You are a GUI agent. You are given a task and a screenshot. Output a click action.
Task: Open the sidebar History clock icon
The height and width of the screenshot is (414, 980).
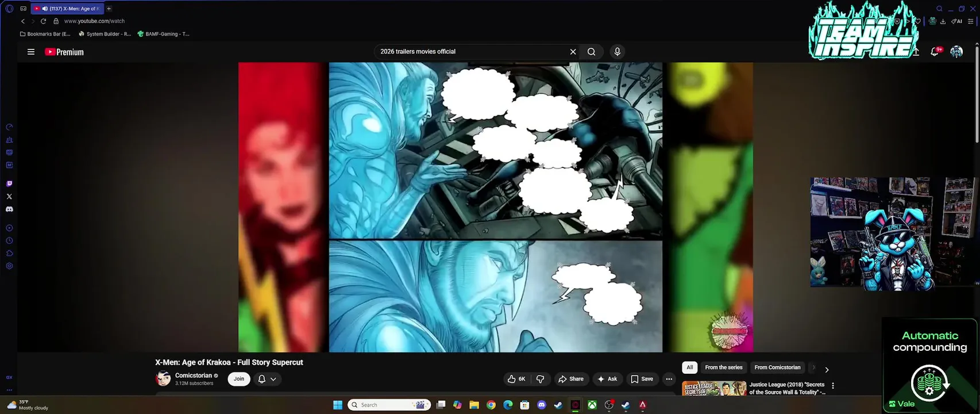coord(9,241)
